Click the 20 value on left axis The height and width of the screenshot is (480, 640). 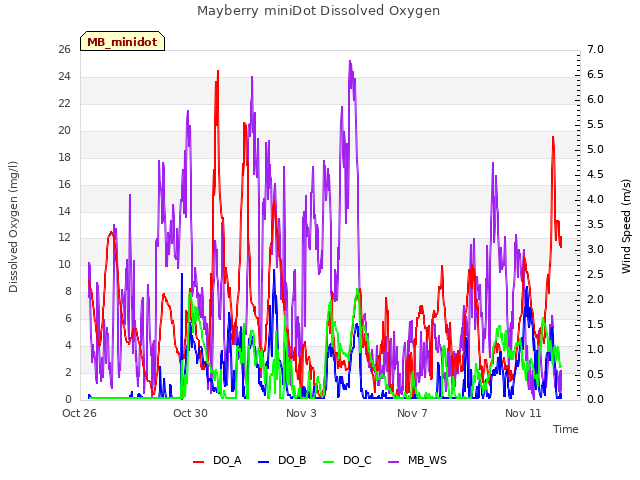pos(64,131)
